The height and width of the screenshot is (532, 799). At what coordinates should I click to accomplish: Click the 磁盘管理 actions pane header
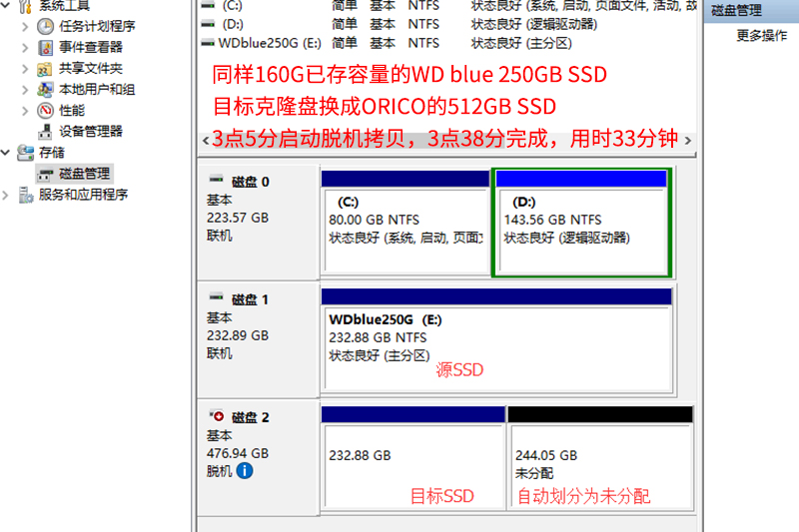pos(751,10)
